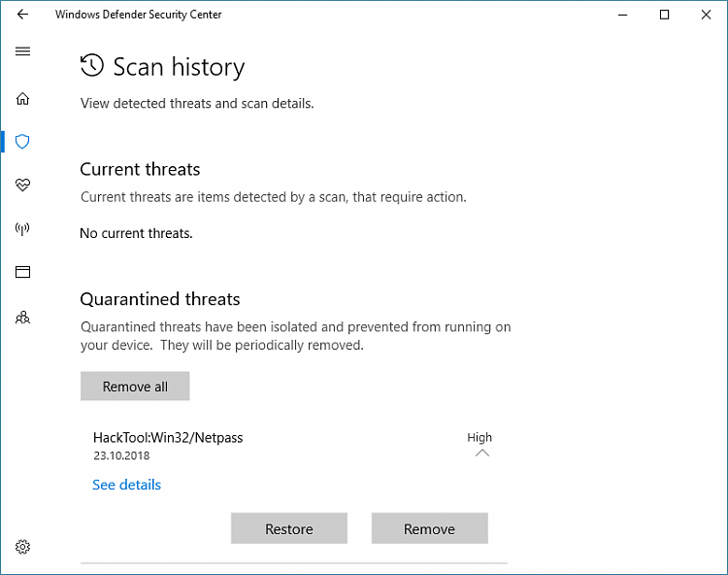Open Device performance & health heart icon

tap(22, 185)
